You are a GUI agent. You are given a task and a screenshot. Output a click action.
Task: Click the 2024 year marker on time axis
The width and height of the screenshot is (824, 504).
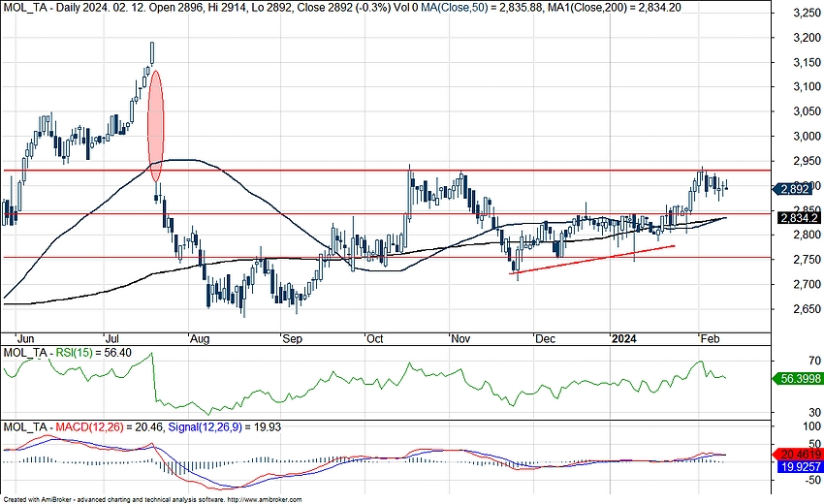(x=620, y=339)
